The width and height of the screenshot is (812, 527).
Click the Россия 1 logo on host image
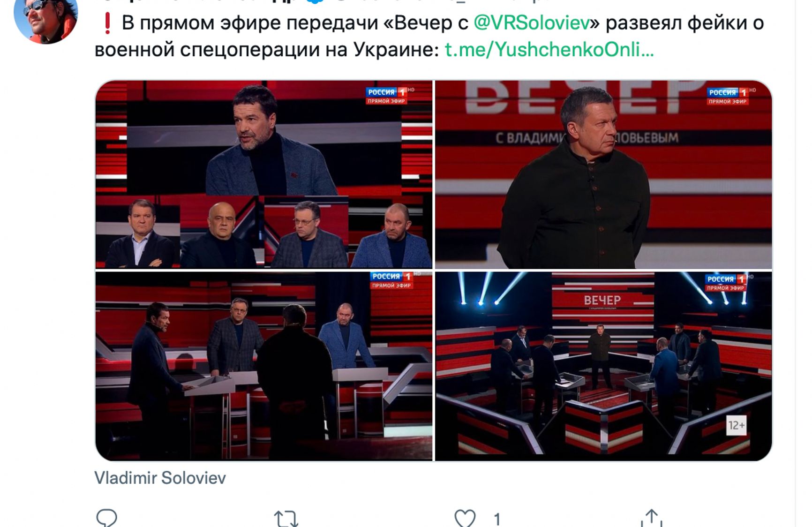click(728, 96)
